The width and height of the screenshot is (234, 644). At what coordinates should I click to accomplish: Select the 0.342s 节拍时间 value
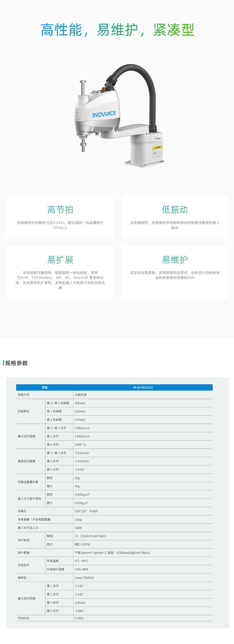click(x=79, y=618)
